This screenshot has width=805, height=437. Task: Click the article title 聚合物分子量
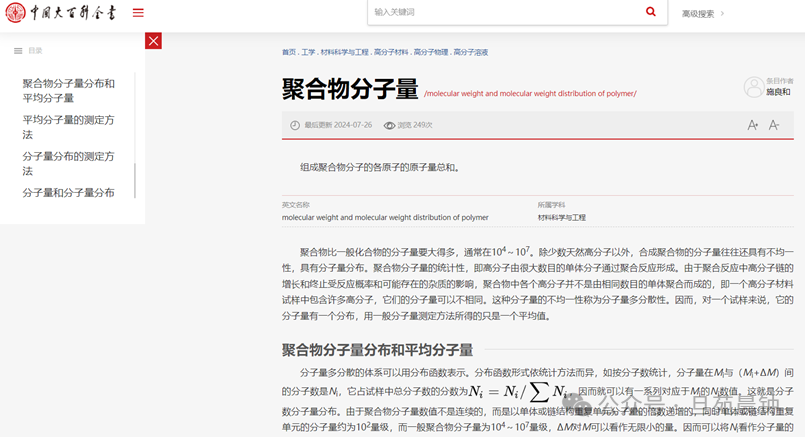point(350,89)
